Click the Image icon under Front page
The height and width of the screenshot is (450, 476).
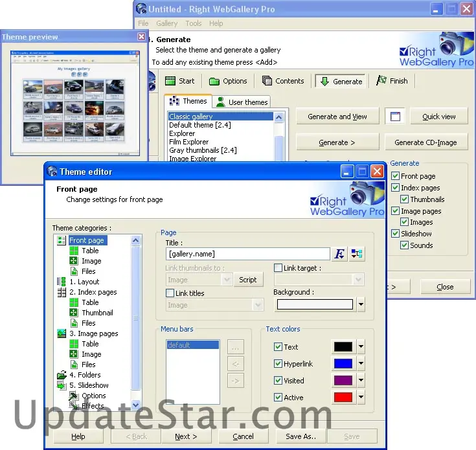click(x=74, y=261)
